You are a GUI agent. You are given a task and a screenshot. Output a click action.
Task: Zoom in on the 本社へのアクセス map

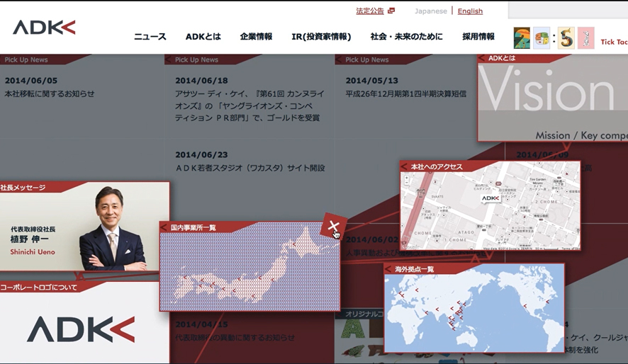coord(407,177)
